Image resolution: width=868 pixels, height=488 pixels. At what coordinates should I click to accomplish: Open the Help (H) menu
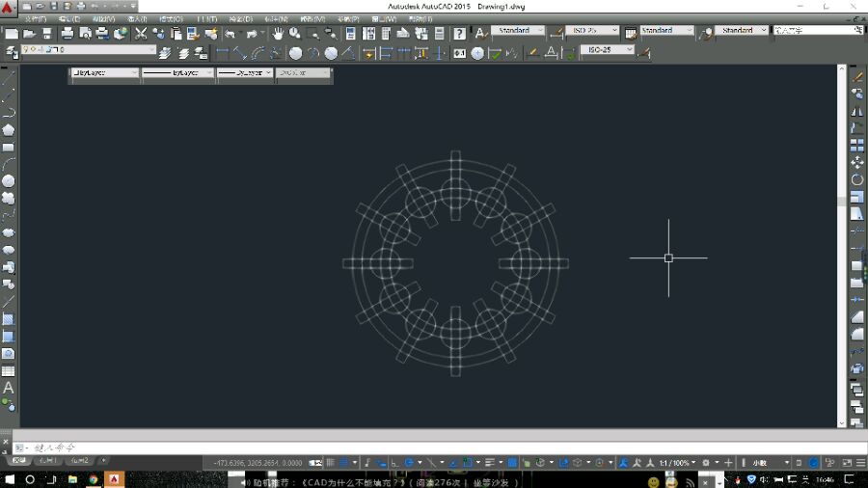click(420, 19)
